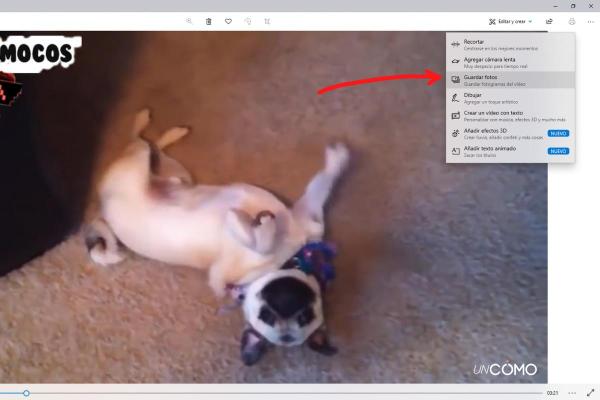The image size is (600, 400).
Task: Click the share icon in the toolbar
Action: [x=549, y=21]
